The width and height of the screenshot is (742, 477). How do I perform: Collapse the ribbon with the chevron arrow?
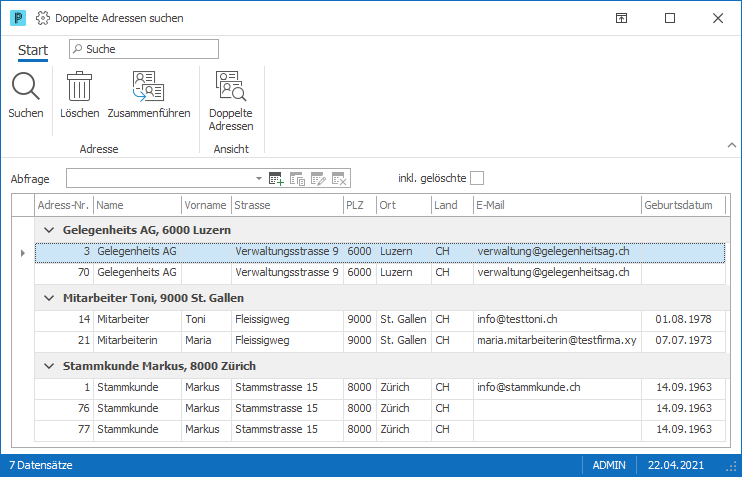pyautogui.click(x=732, y=145)
